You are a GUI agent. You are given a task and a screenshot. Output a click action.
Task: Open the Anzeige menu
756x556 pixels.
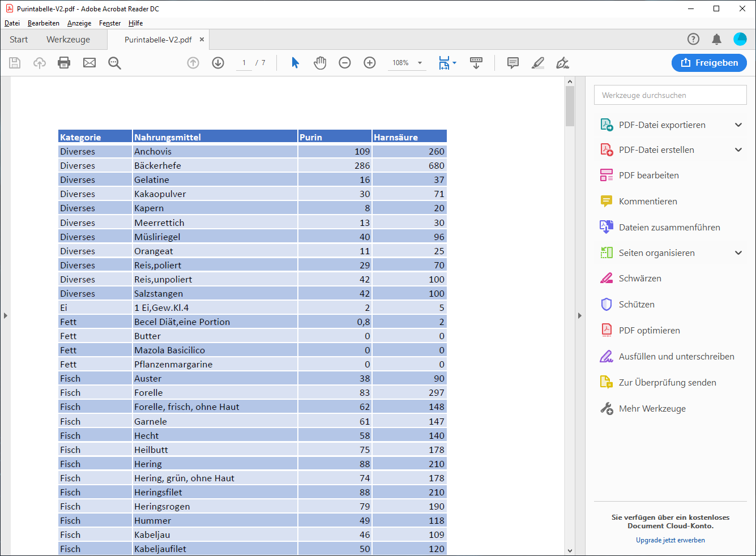click(79, 23)
